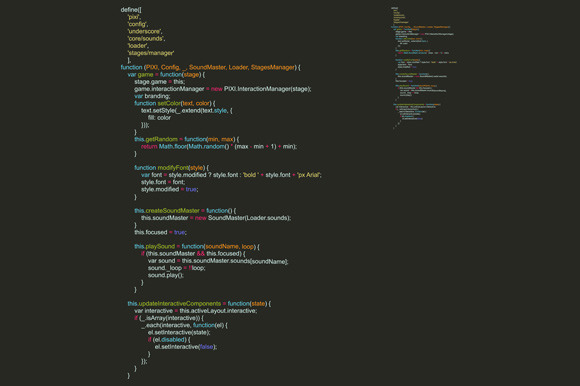
Task: Place cursor on style.modified = true line
Action: pos(169,189)
